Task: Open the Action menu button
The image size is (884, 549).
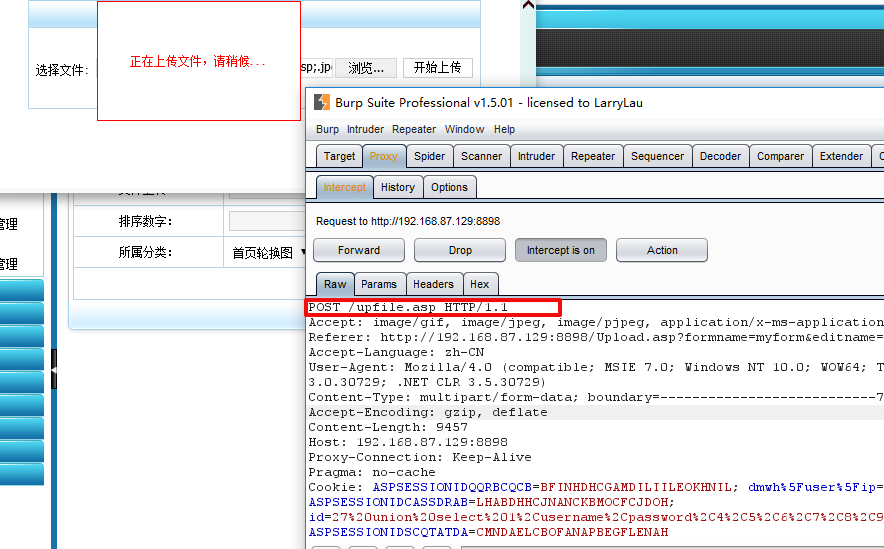Action: click(x=662, y=250)
